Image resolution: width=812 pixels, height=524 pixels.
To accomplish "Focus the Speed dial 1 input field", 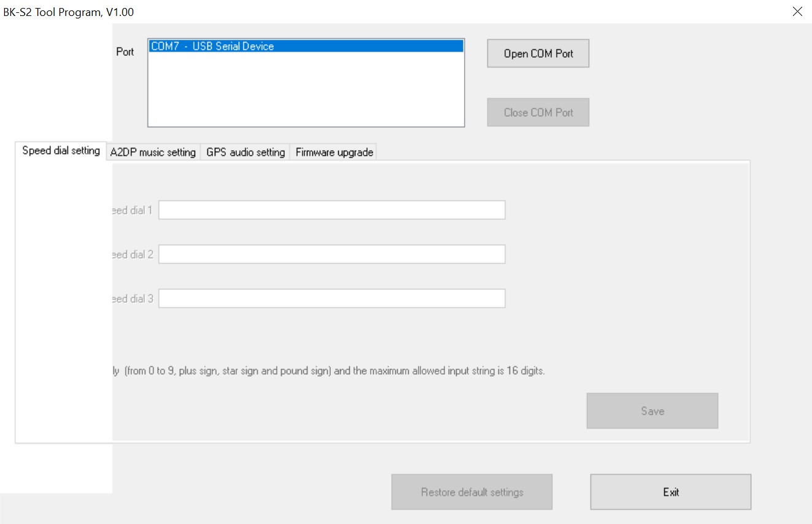I will 331,210.
